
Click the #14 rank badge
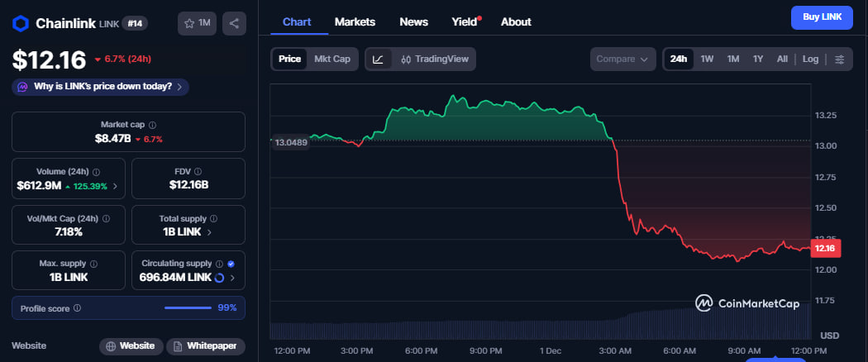pos(135,23)
